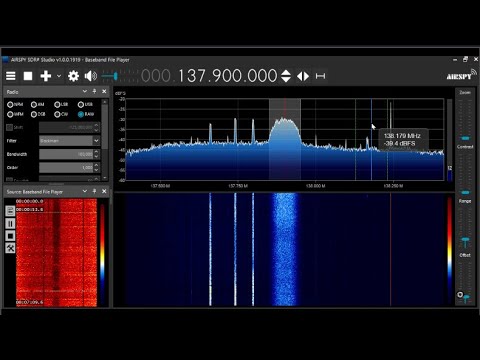Click the end timestamp at bottom of file player
This screenshot has width=480, height=360.
click(30, 302)
